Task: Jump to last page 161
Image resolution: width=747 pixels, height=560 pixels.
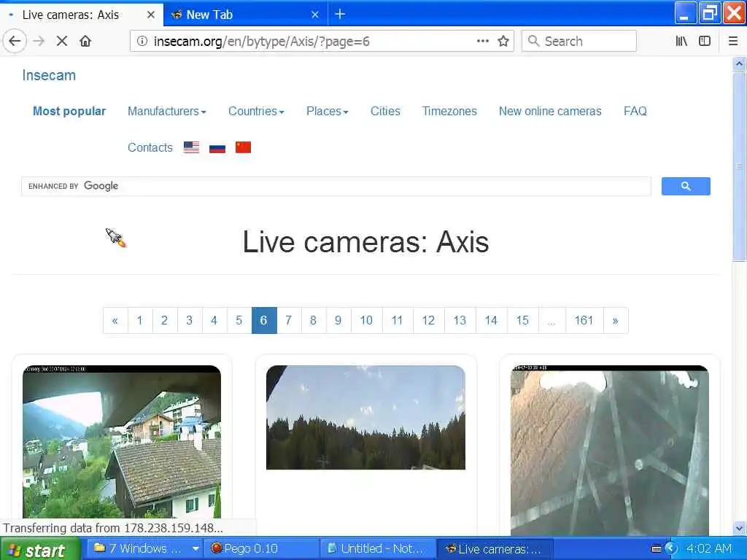Action: (x=584, y=321)
